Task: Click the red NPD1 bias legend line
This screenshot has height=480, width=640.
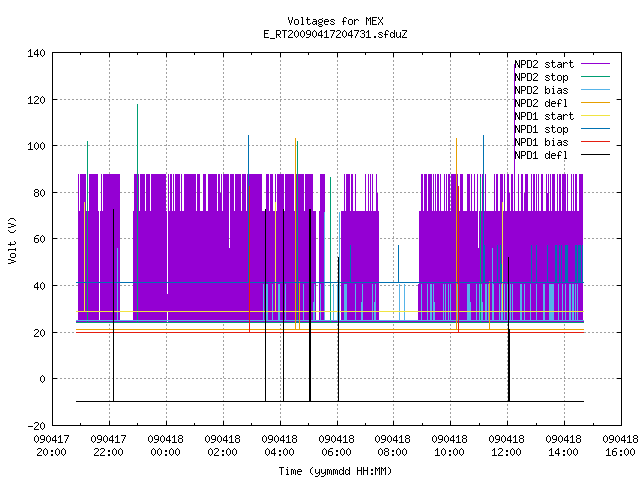Action: click(x=596, y=142)
